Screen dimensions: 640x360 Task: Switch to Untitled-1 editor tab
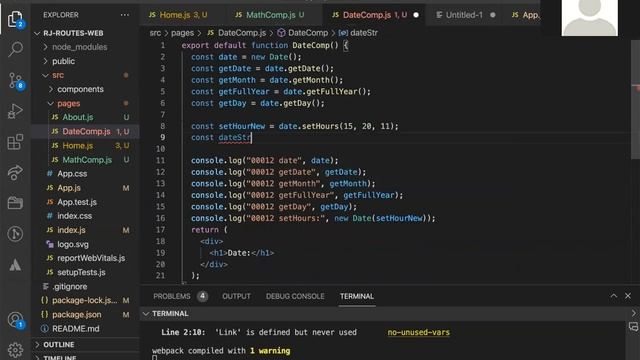464,15
